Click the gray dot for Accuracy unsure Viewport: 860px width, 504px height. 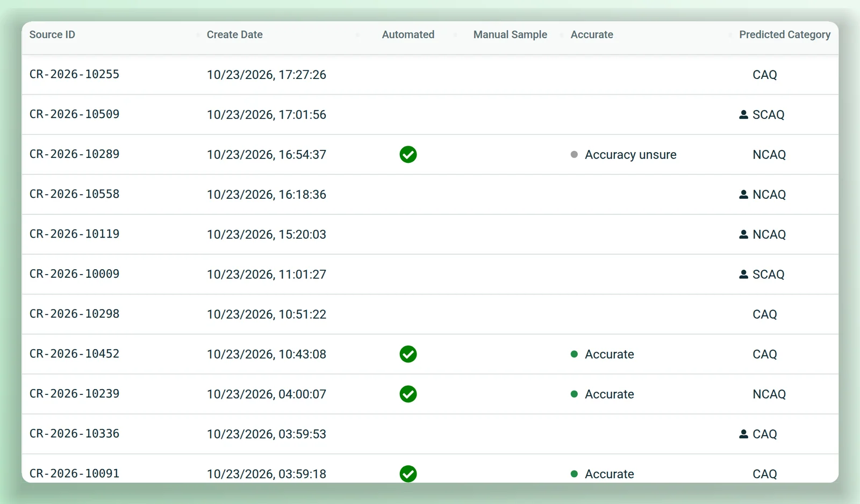(574, 155)
